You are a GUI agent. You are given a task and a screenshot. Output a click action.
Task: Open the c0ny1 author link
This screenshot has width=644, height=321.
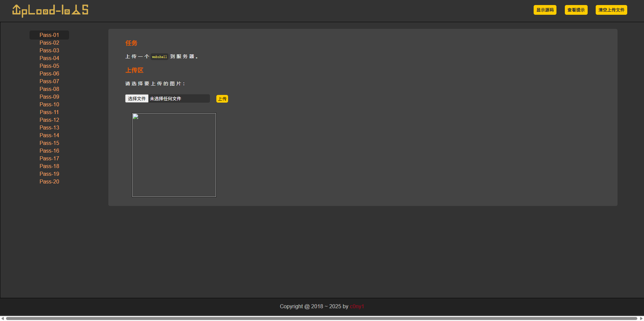[x=357, y=306]
